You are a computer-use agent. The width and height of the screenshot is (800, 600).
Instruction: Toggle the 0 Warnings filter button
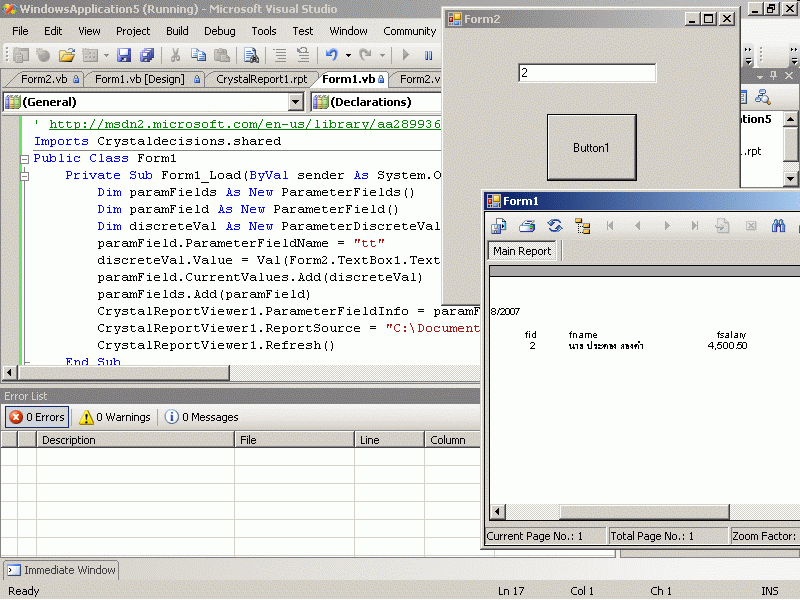coord(115,417)
